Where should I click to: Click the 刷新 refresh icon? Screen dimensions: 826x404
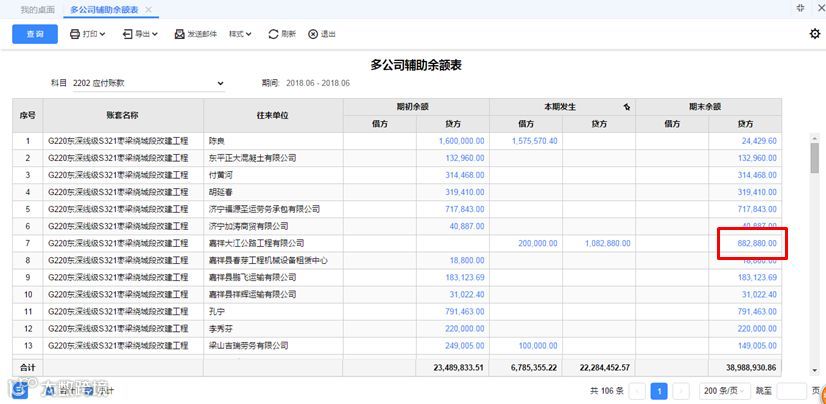click(x=273, y=34)
